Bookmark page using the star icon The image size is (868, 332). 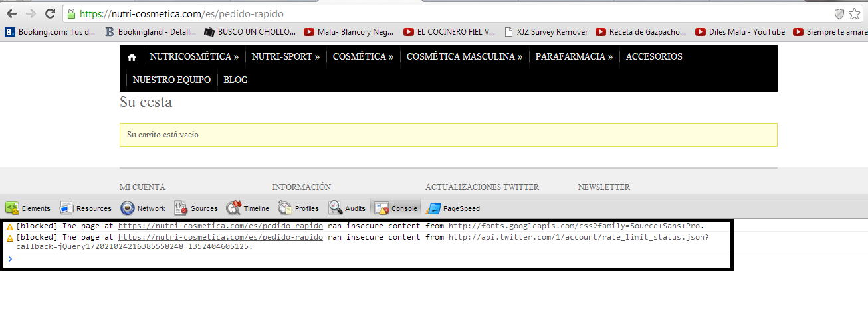pos(854,14)
